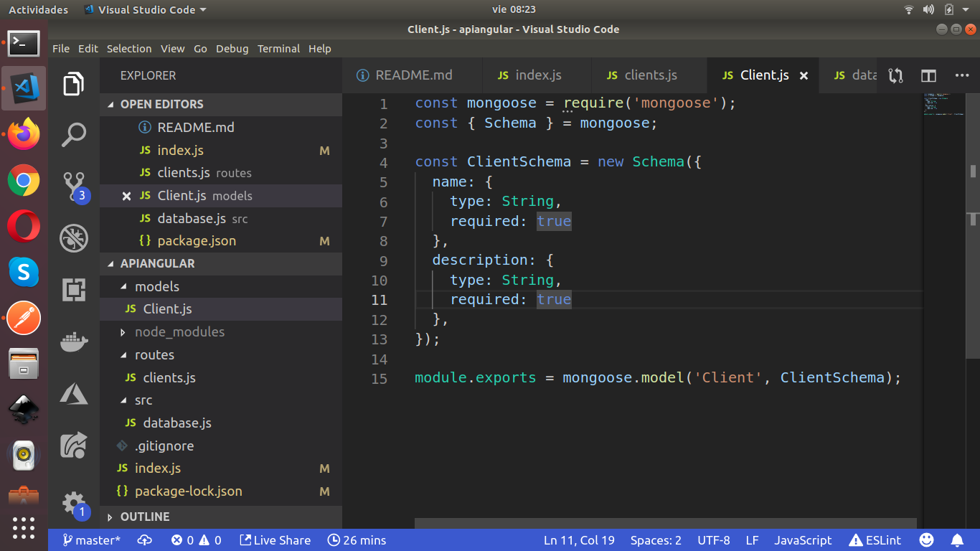Open database.js in the src folder
Screen dimensions: 980x551
221,423
